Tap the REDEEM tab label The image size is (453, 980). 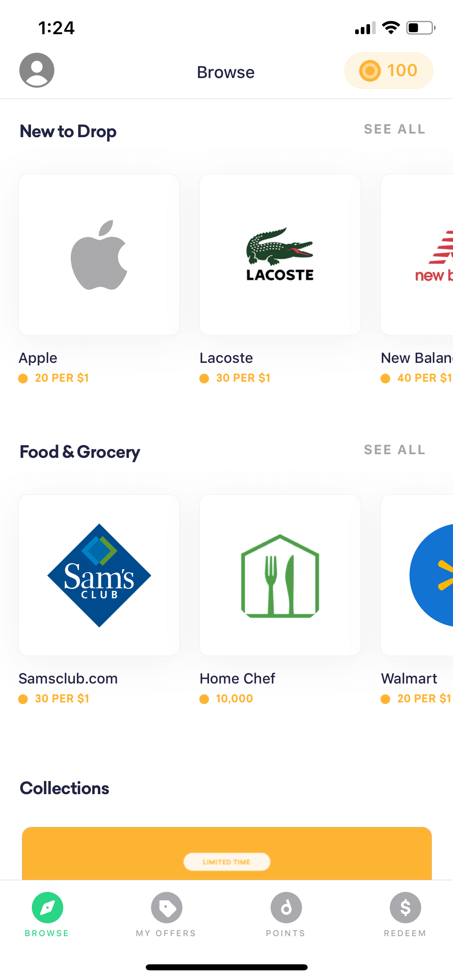[x=405, y=933]
